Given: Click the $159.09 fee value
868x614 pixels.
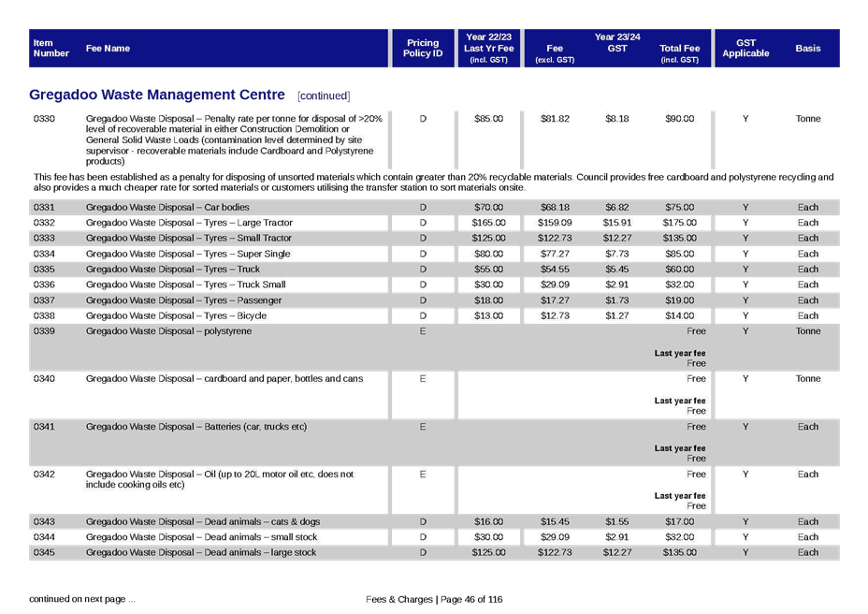Looking at the screenshot, I should coord(555,223).
